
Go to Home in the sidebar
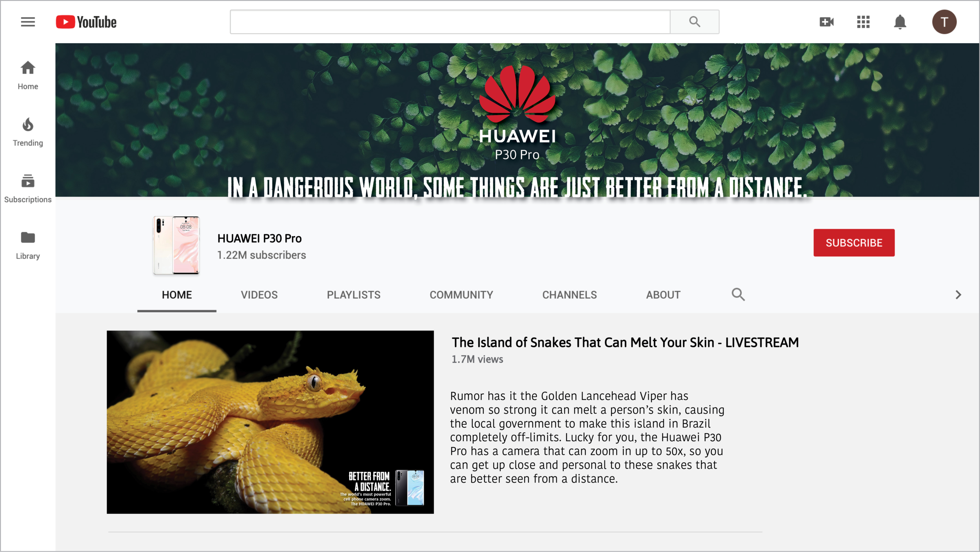pyautogui.click(x=28, y=76)
